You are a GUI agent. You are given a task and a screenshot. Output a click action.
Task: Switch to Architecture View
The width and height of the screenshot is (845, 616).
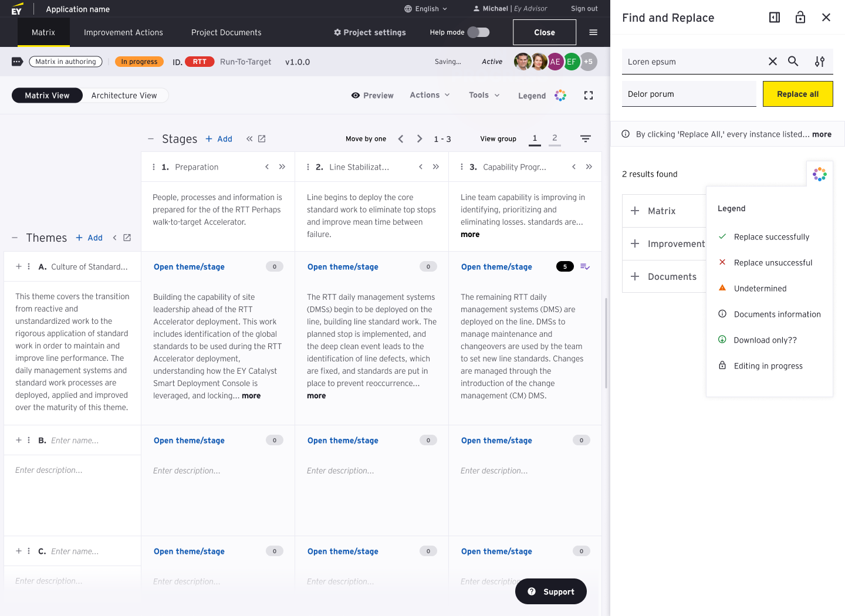coord(124,96)
